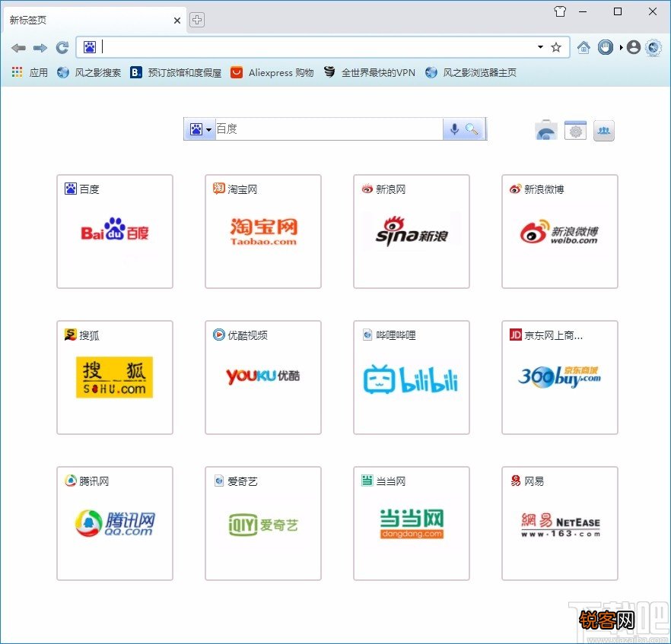Open the 风之影搜索 bookmark
The height and width of the screenshot is (644, 671).
(x=89, y=72)
